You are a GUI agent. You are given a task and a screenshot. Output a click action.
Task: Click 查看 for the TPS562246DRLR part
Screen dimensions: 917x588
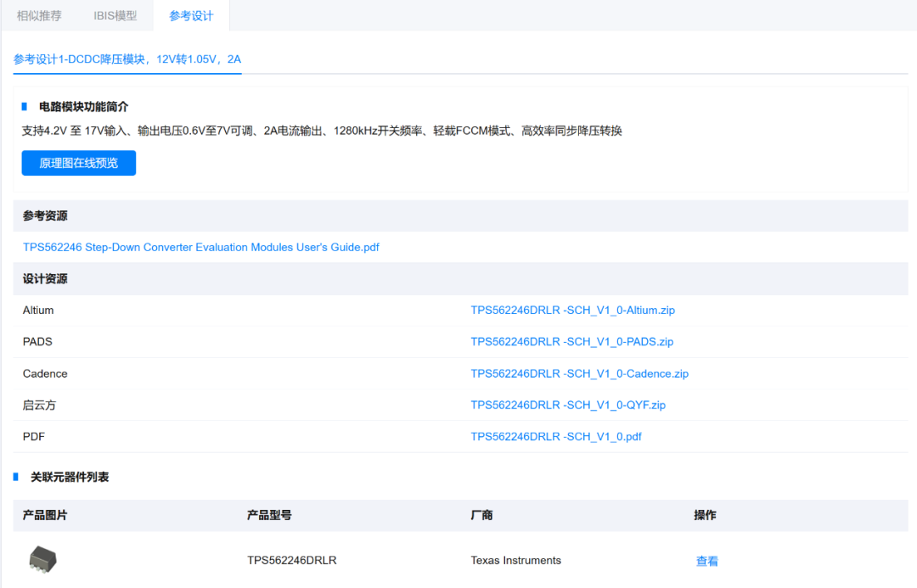(x=707, y=561)
